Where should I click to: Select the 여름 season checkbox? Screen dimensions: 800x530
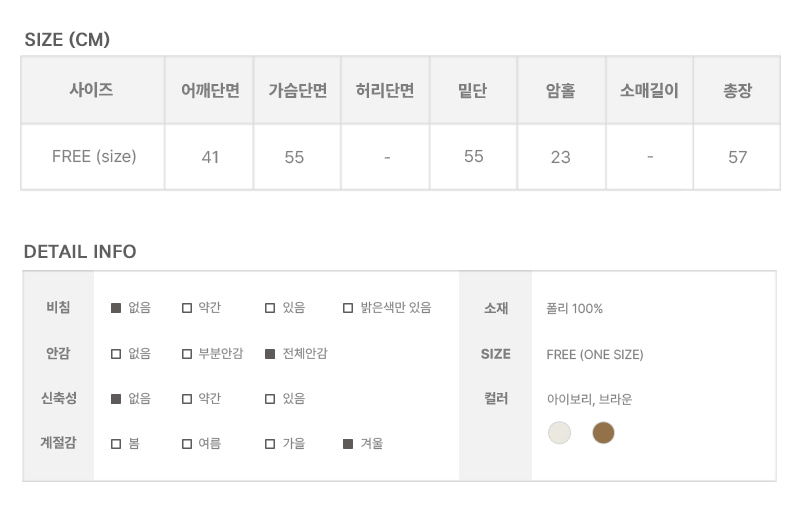coord(187,443)
